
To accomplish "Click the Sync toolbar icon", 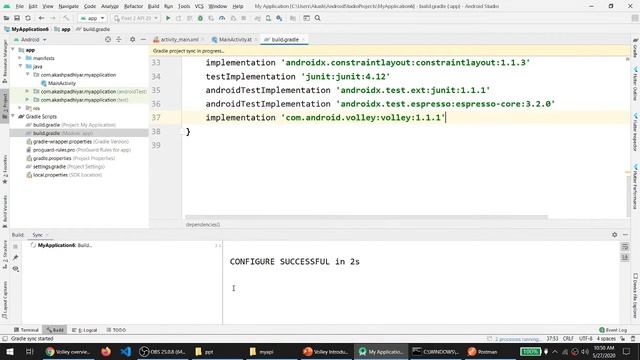I will pyautogui.click(x=28, y=18).
